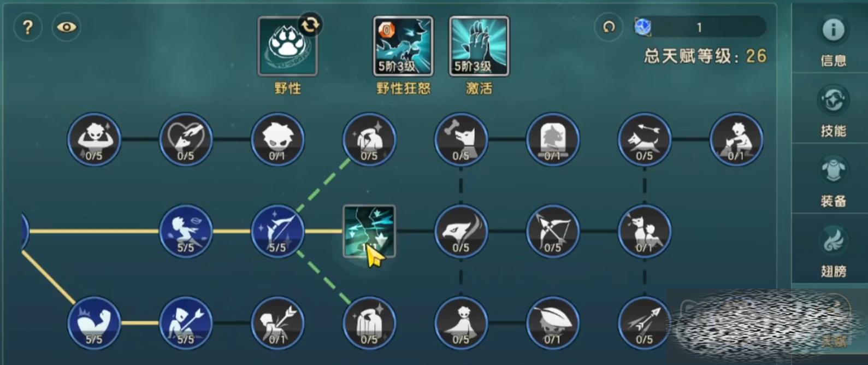
Task: Select the wolf with bone talent node
Action: 461,139
